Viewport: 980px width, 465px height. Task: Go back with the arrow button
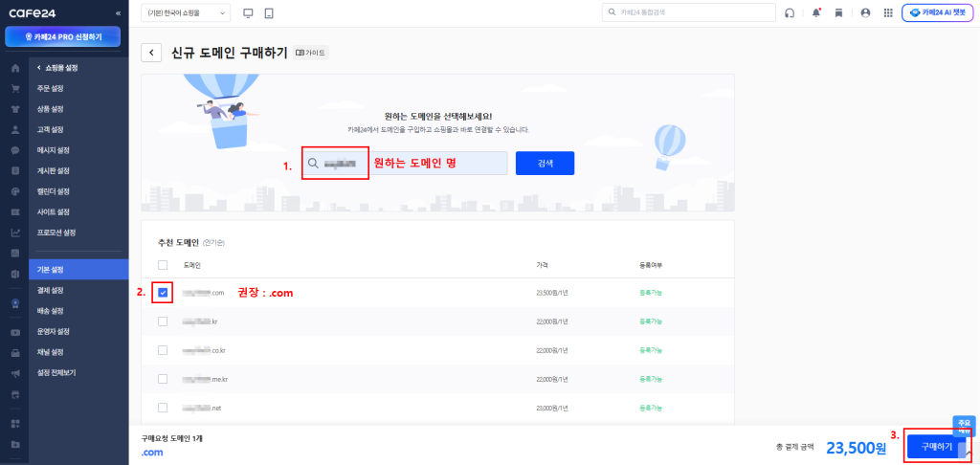tap(151, 53)
